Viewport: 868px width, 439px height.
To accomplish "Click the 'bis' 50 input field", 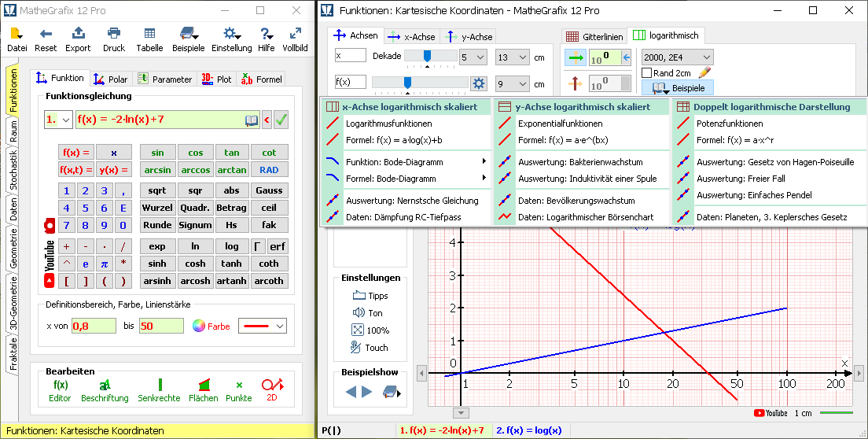I will (161, 326).
